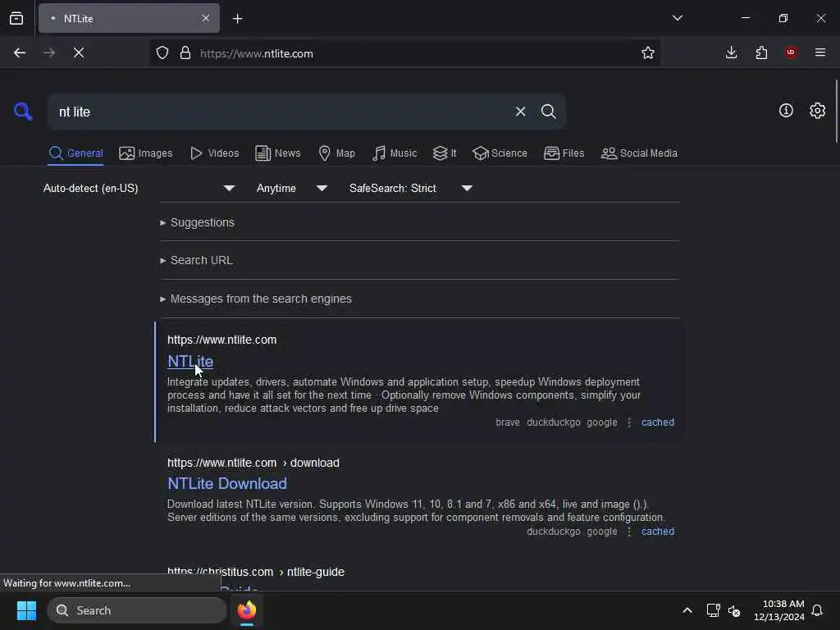This screenshot has width=840, height=630.
Task: Click 'duckduckgo' label on NTLite result
Action: click(x=554, y=422)
